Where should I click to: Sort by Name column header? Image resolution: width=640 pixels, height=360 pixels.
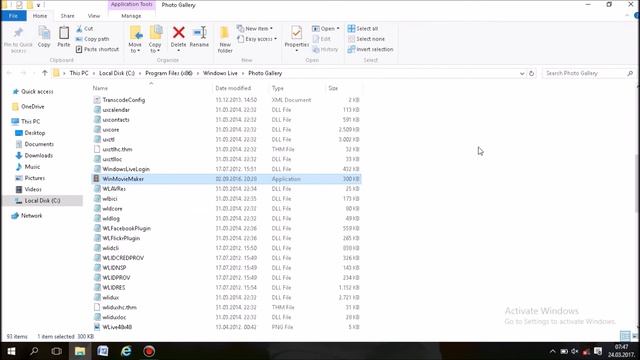tap(100, 88)
